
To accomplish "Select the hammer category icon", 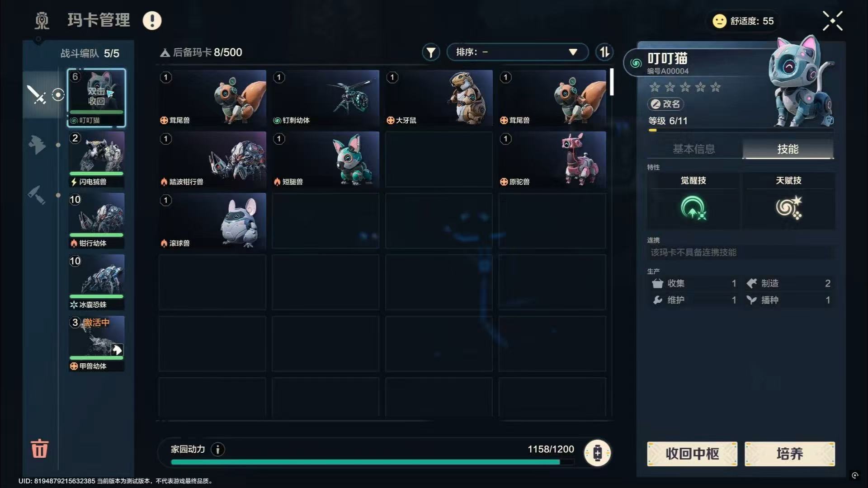I will pyautogui.click(x=37, y=195).
